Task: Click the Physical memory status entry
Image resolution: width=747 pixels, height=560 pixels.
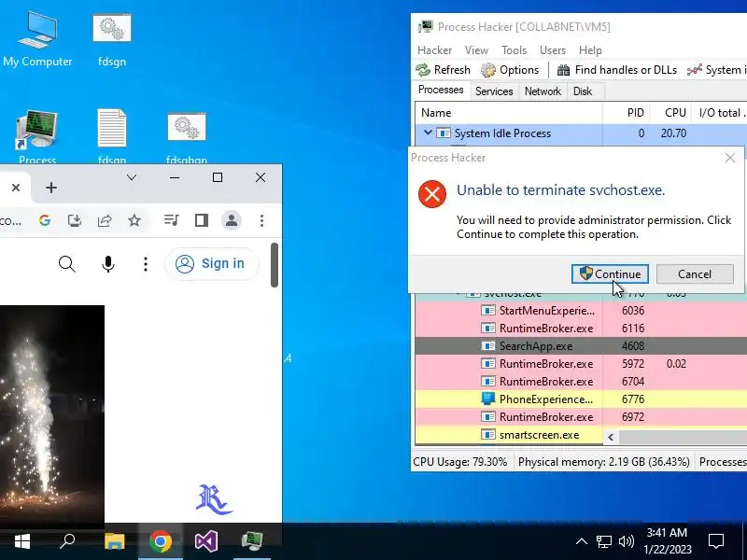Action: [x=603, y=461]
